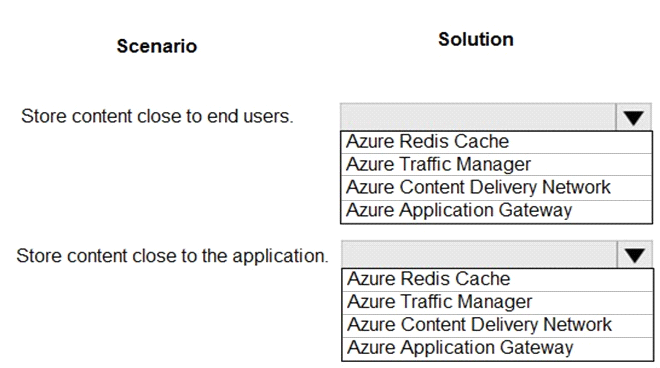Choose Azure Application Gateway in the first list
This screenshot has width=660, height=368.
pos(496,211)
